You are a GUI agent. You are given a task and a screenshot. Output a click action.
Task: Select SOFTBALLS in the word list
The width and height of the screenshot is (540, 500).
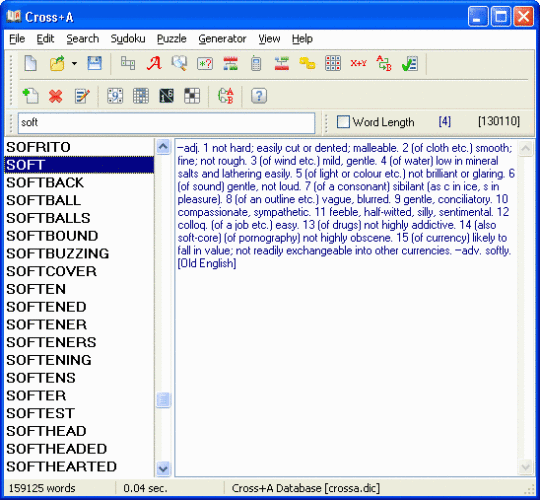(79, 218)
